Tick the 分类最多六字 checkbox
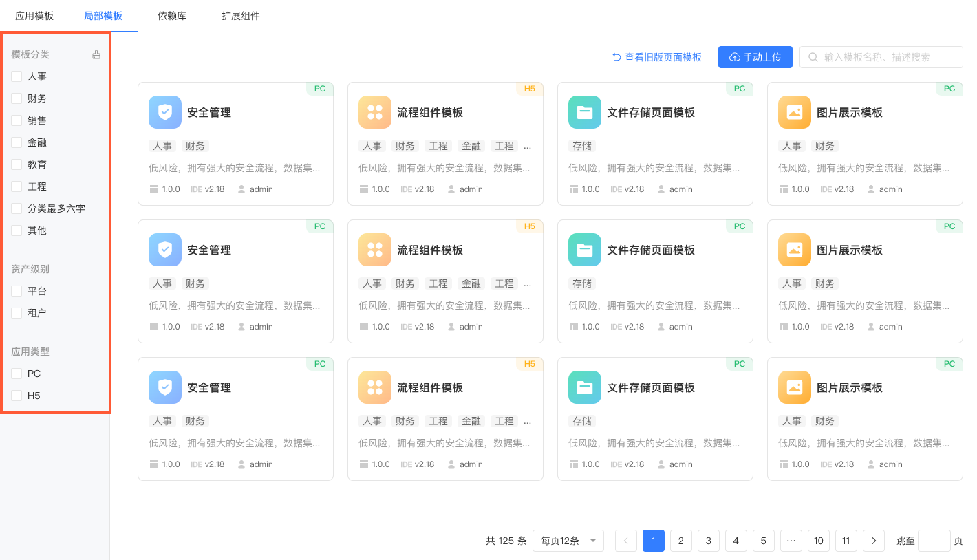This screenshot has height=560, width=977. tap(17, 208)
